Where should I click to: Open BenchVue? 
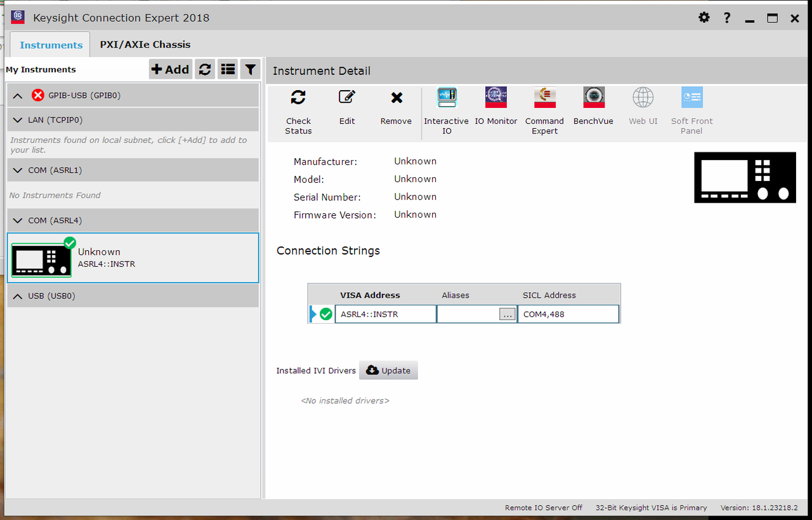594,107
